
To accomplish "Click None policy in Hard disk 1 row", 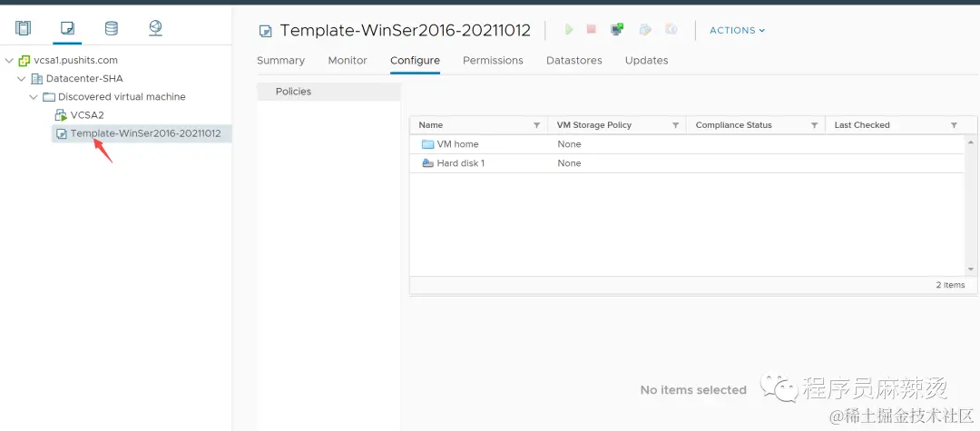I will (x=569, y=163).
